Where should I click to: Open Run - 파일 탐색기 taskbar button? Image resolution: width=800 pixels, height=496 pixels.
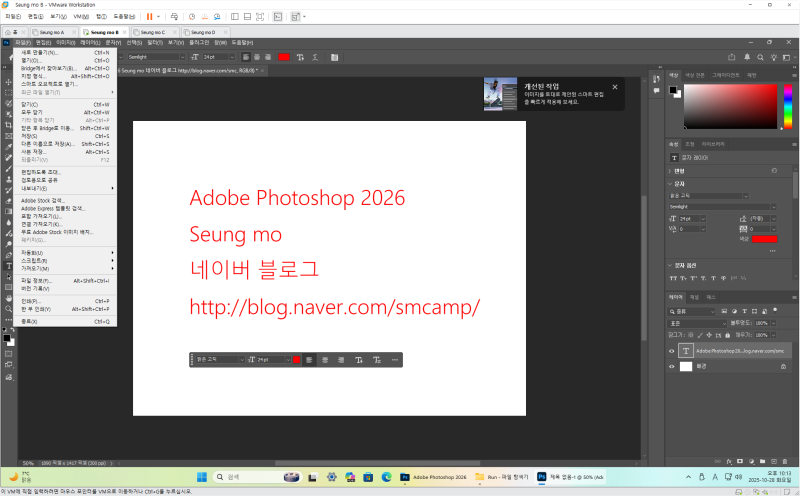point(502,477)
